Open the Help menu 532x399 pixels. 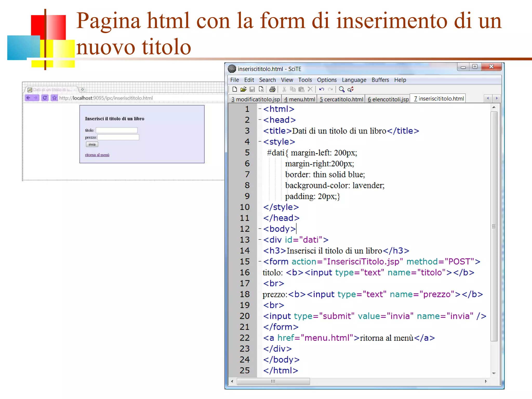400,80
